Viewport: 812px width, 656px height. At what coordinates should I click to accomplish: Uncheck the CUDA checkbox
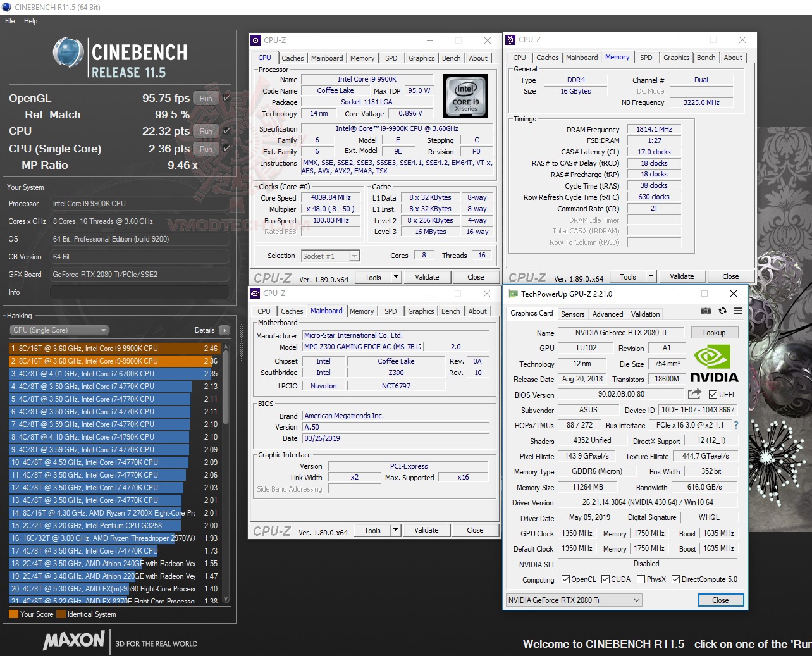click(606, 579)
